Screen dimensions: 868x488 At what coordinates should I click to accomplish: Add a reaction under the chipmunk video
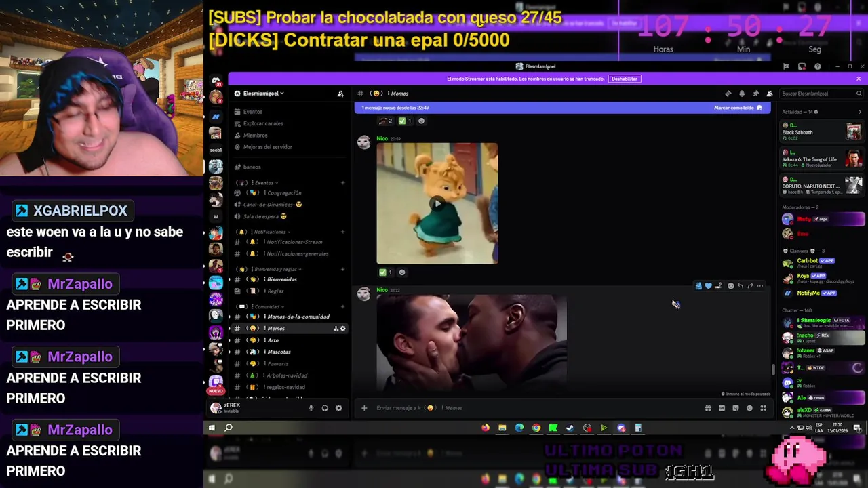coord(402,272)
